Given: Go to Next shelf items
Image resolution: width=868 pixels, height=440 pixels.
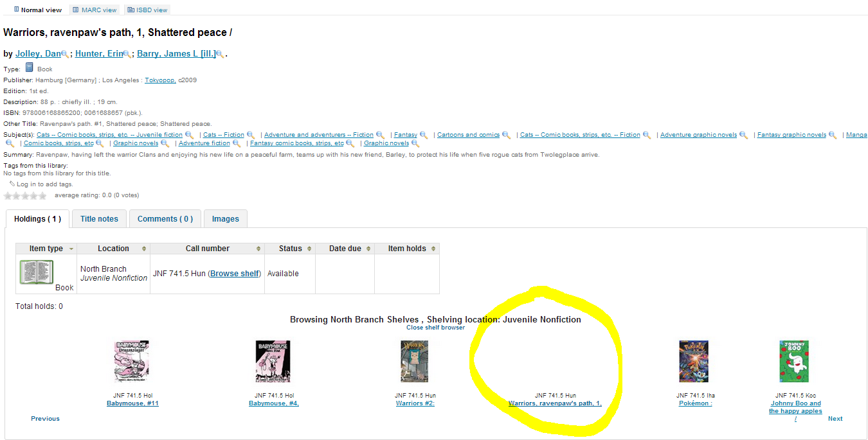Looking at the screenshot, I should tap(835, 419).
